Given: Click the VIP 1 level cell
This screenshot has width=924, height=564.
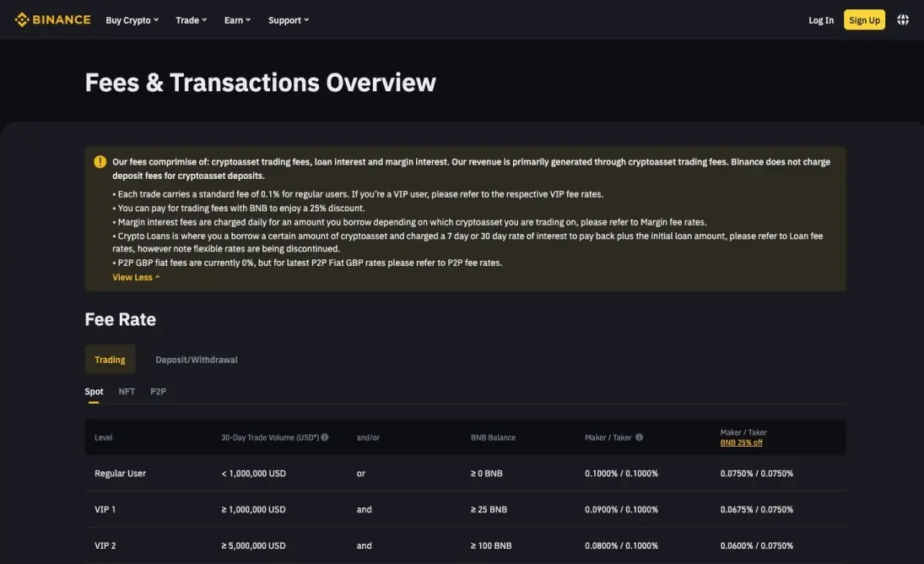Looking at the screenshot, I should pos(105,509).
